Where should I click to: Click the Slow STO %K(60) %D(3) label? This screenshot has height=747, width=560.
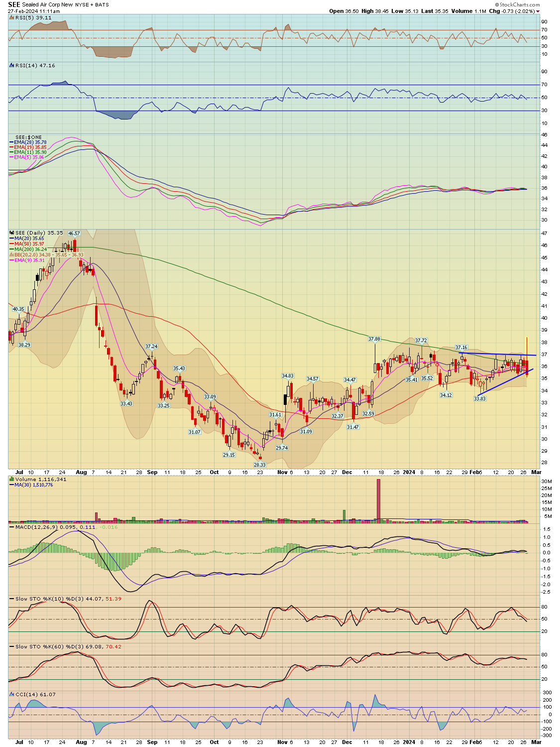[50, 646]
